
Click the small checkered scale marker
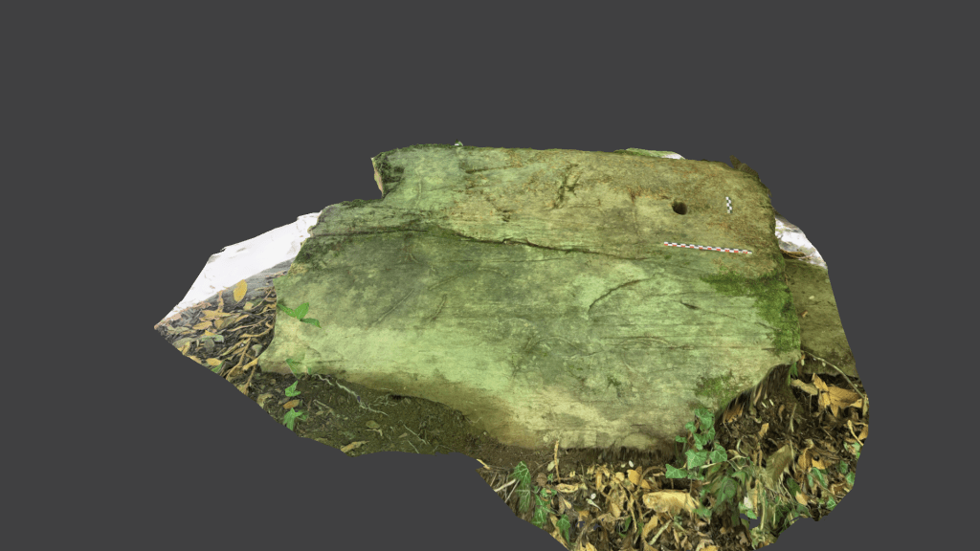click(x=729, y=205)
